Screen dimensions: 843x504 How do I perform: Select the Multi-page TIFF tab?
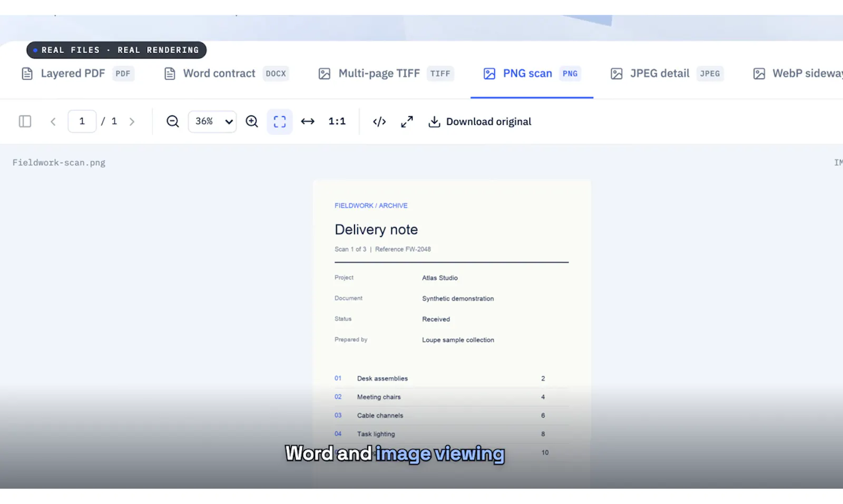(386, 74)
